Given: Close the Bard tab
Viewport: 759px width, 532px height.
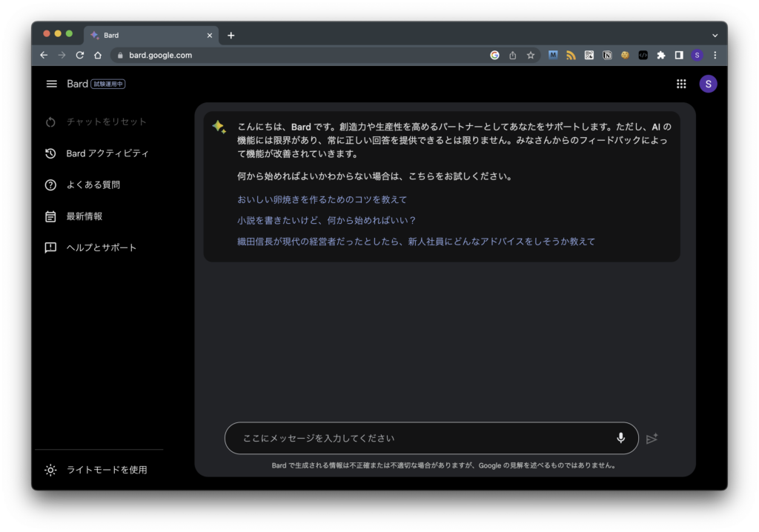Looking at the screenshot, I should click(210, 36).
